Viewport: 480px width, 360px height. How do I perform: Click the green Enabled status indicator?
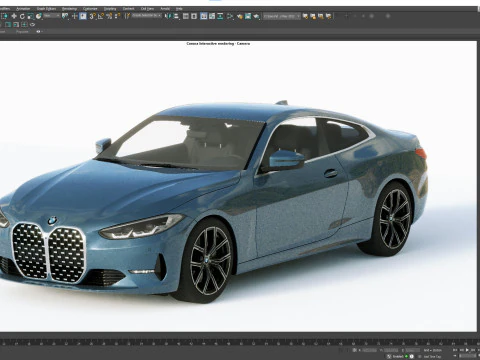coord(407,356)
